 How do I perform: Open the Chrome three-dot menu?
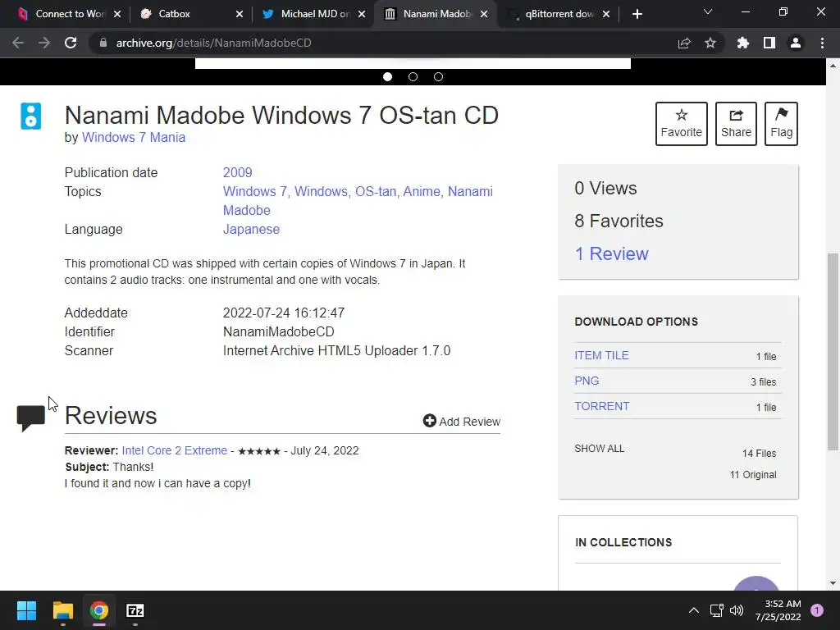[822, 43]
